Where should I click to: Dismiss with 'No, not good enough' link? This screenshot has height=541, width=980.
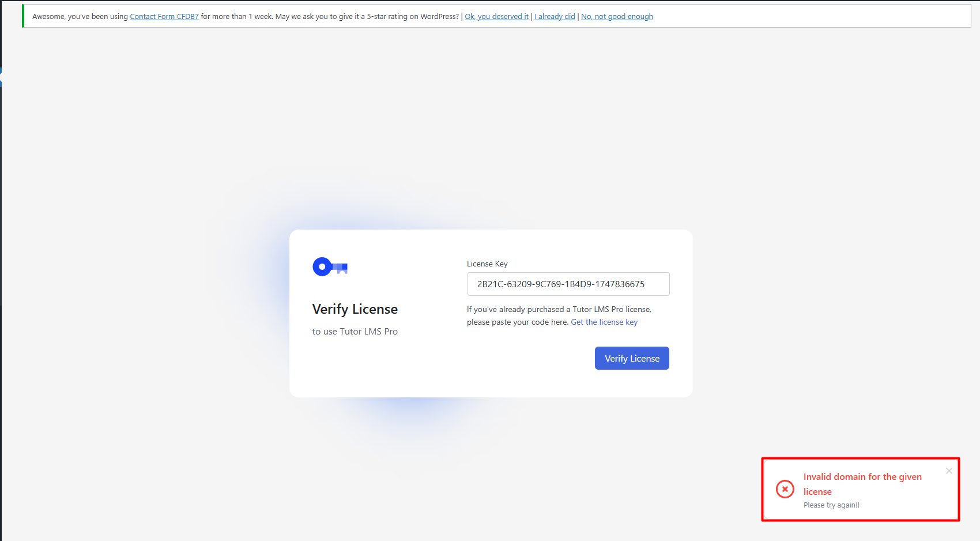[x=617, y=16]
